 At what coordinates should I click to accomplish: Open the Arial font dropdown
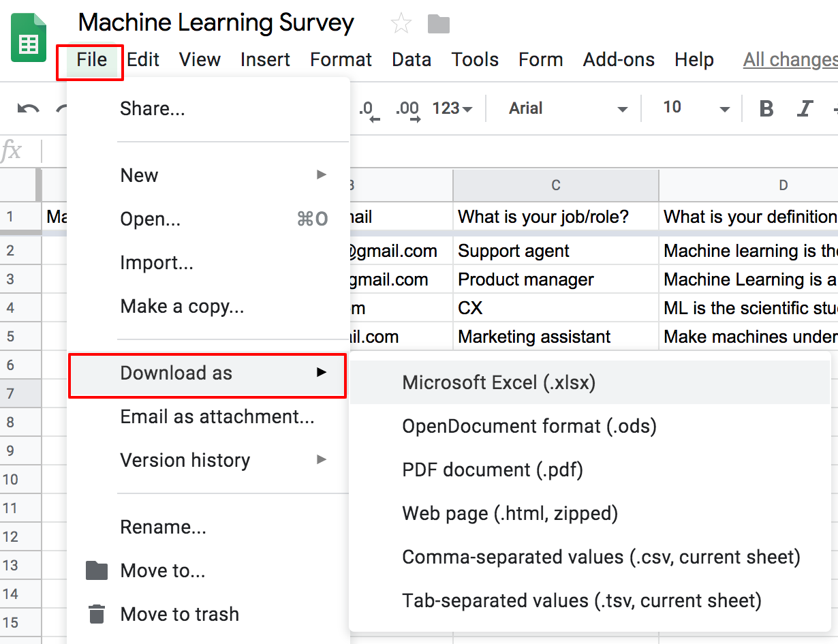[x=568, y=108]
